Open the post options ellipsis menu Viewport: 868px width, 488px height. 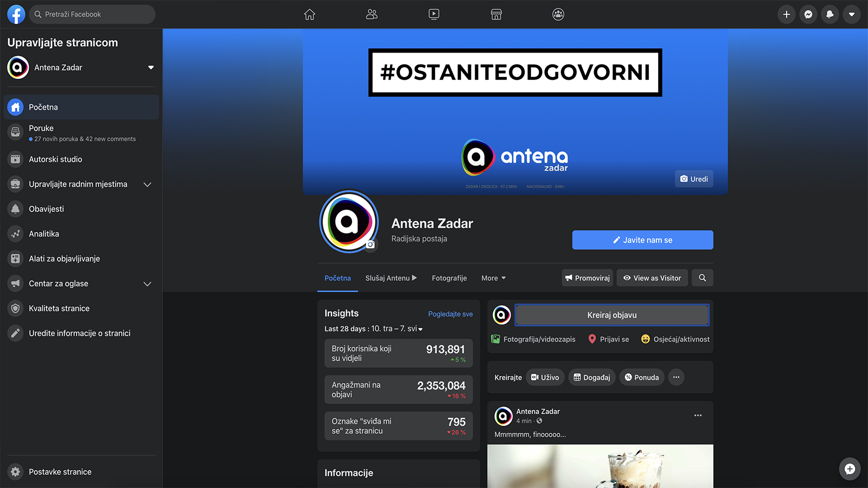tap(698, 415)
